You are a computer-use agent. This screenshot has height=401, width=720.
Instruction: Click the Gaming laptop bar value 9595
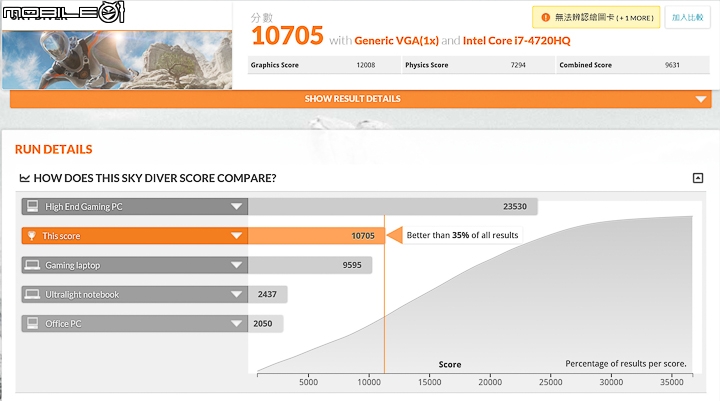click(x=352, y=265)
